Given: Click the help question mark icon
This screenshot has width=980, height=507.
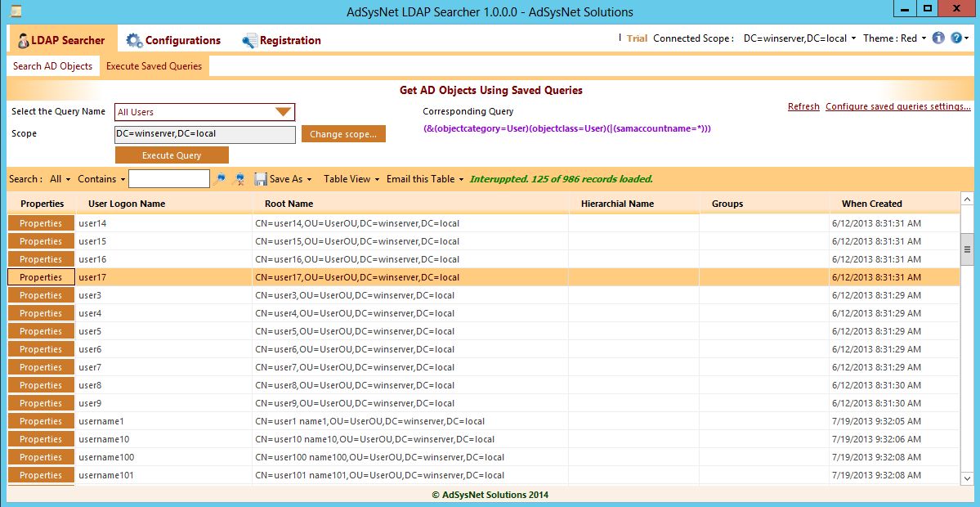Looking at the screenshot, I should [956, 38].
